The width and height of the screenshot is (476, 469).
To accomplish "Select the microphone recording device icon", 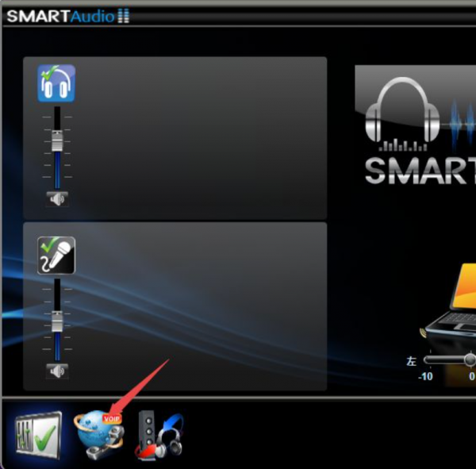I will (56, 256).
